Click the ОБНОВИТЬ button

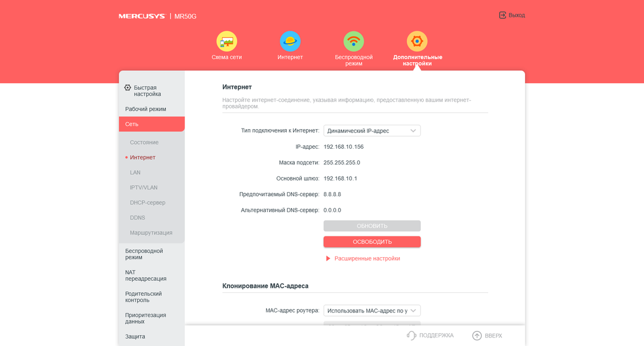372,225
